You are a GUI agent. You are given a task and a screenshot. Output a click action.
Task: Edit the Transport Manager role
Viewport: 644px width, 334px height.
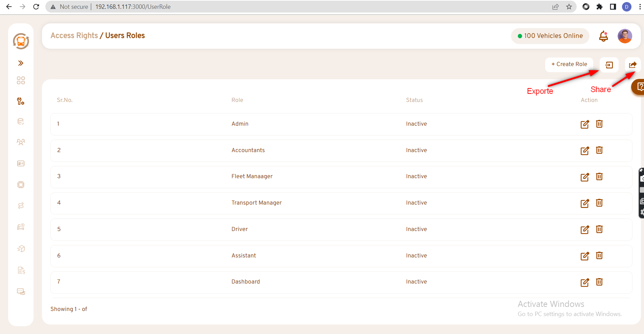pos(584,203)
